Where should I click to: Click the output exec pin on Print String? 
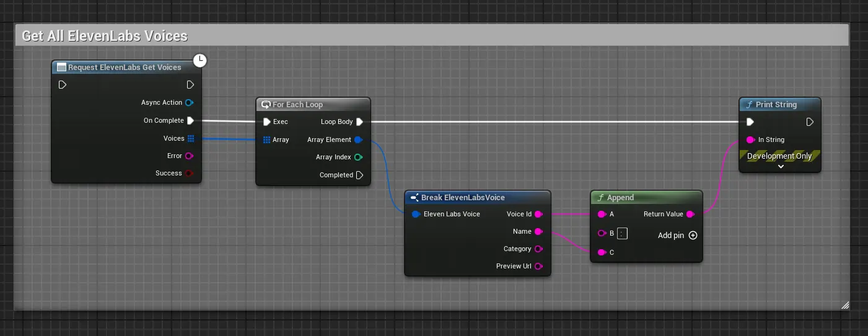click(810, 122)
